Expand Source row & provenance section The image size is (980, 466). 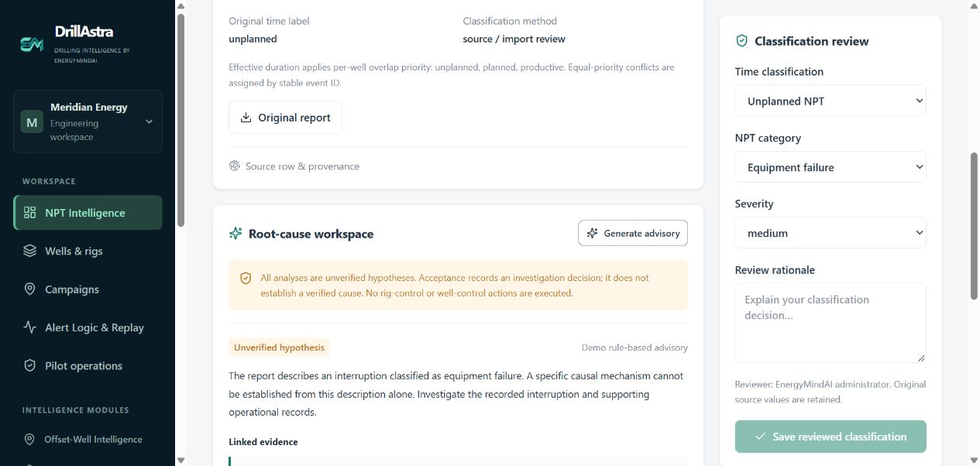(294, 166)
